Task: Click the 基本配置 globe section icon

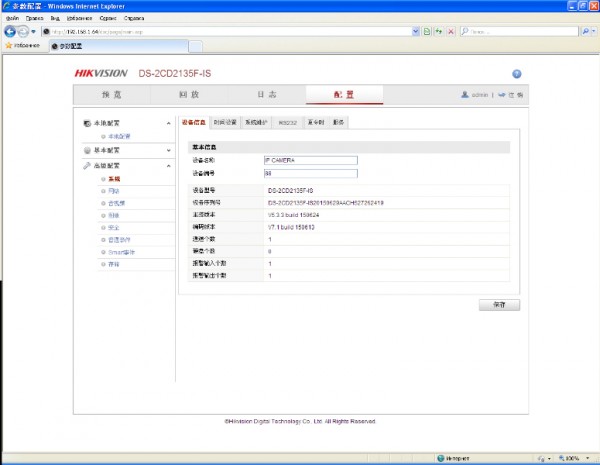Action: click(x=87, y=150)
